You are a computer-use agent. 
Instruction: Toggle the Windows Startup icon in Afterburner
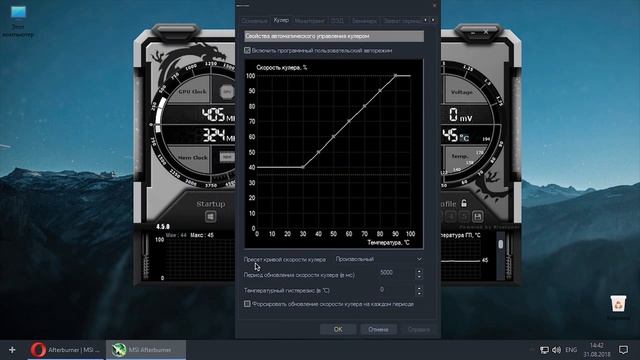211,217
